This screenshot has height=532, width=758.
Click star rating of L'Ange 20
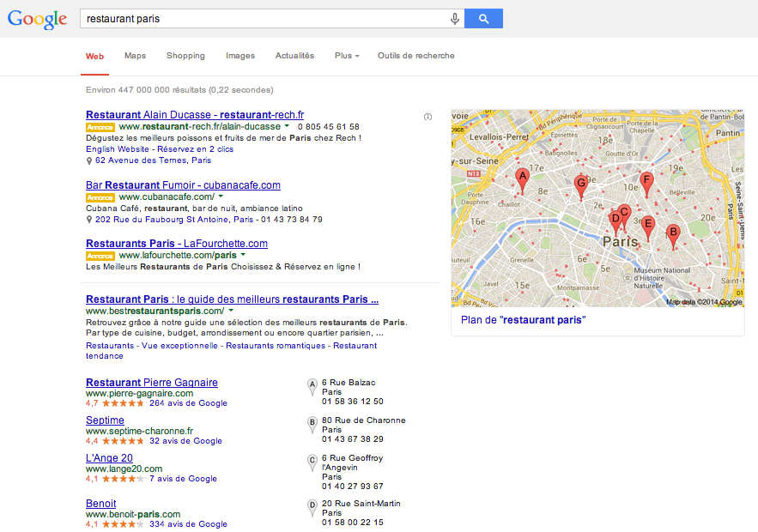coord(123,479)
